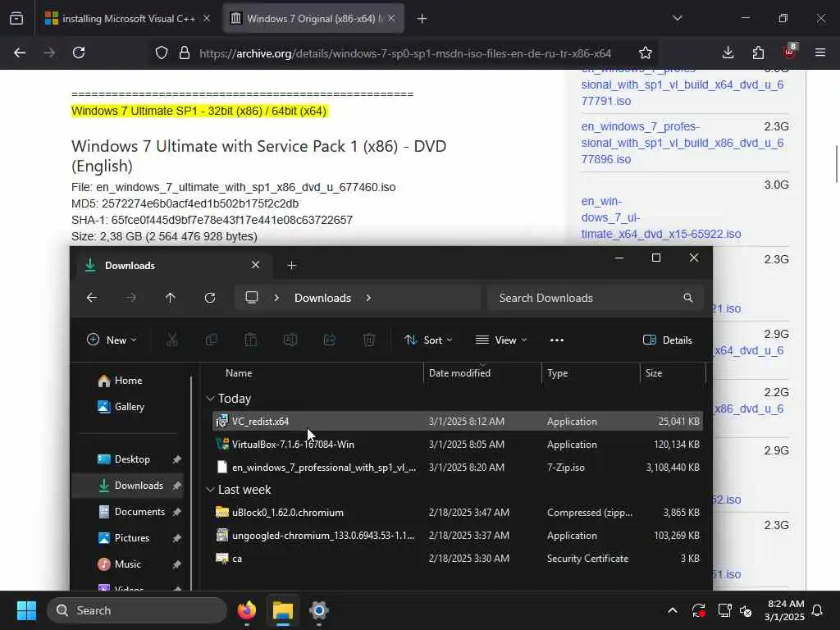Open the Windows Start menu
Screen dimensions: 840x630
26,610
